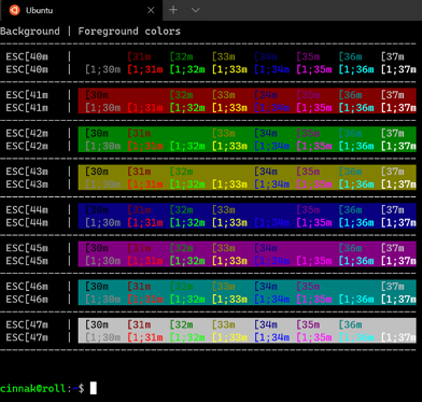Click [1;36m in the ESC[40m row
Viewport: 422px width, 402px height.
click(356, 70)
